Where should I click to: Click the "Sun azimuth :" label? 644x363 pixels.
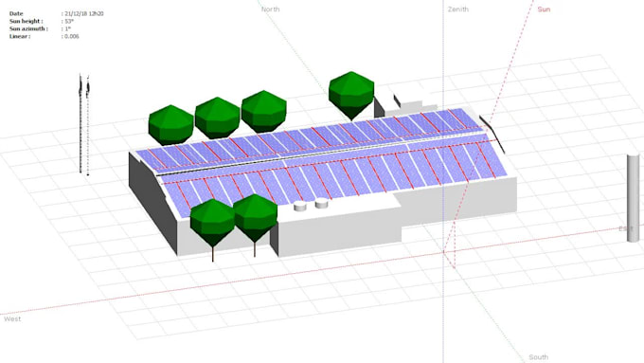(x=28, y=28)
